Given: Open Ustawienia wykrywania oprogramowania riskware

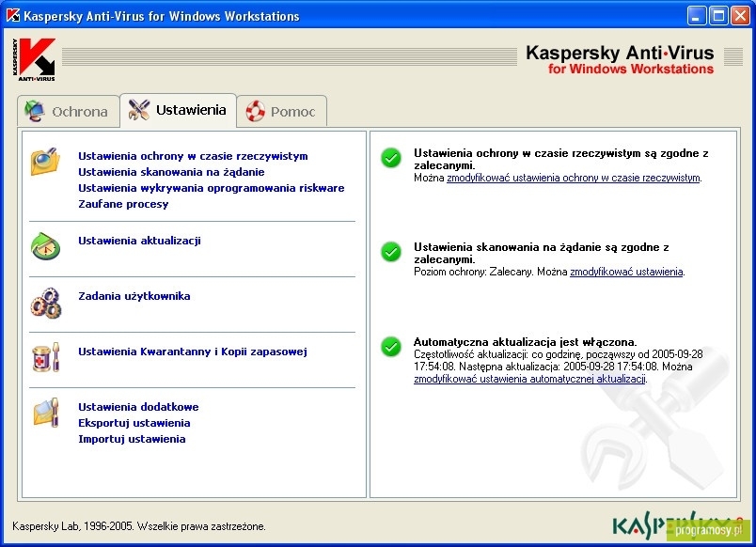Looking at the screenshot, I should 212,188.
